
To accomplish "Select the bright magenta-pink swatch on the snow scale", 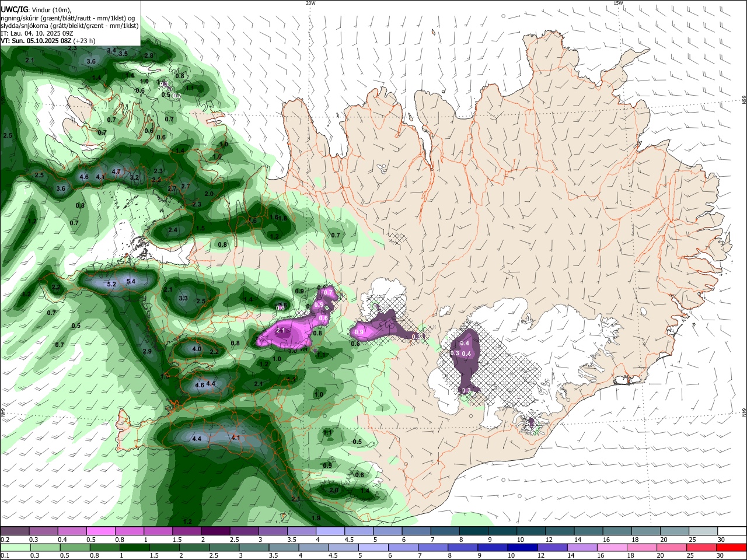I will 100,531.
